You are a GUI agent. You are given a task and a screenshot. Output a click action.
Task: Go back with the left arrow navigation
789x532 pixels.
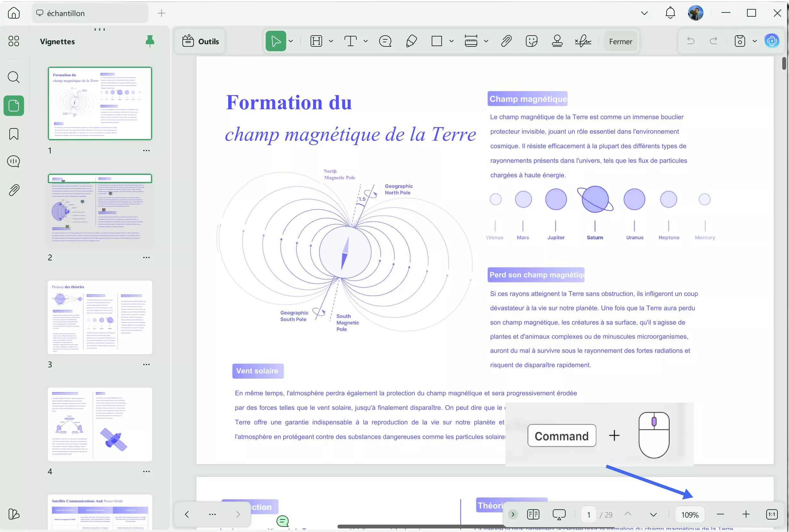tap(187, 514)
